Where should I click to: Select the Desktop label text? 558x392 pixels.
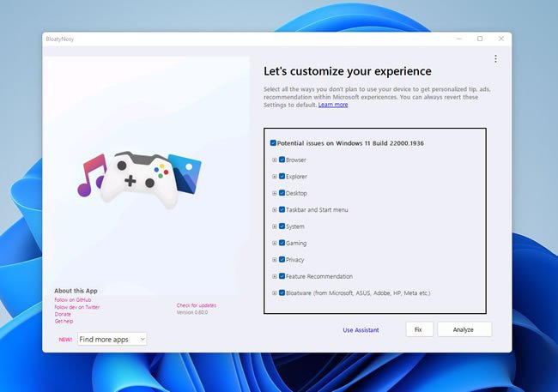click(x=296, y=194)
